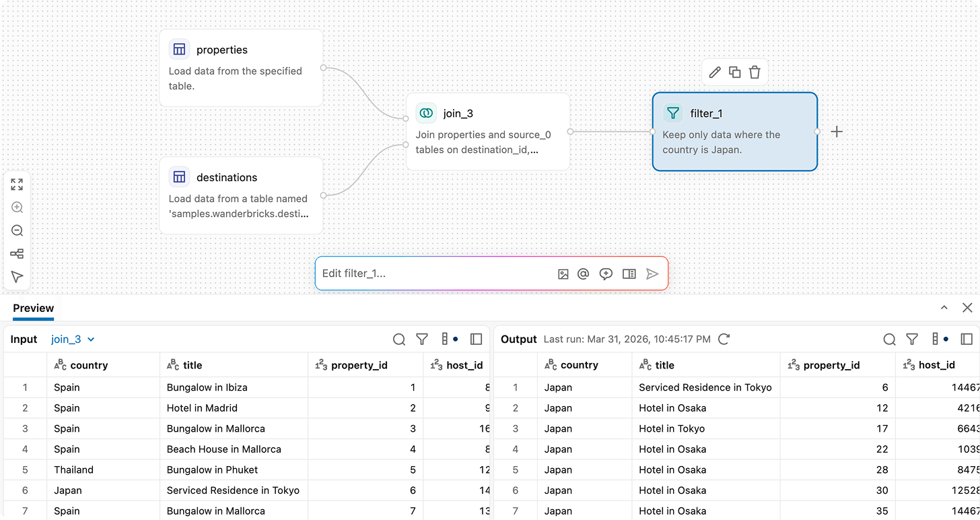980x520 pixels.
Task: Click the edit pencil icon above filter_1
Action: pos(715,72)
